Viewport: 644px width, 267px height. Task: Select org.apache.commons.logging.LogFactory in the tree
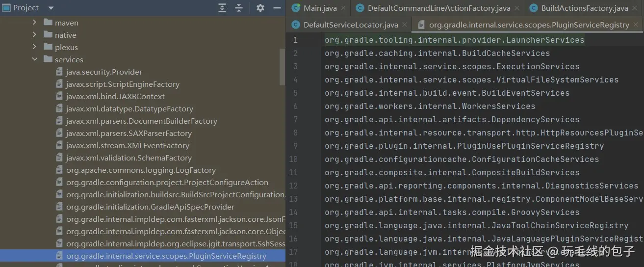[141, 170]
